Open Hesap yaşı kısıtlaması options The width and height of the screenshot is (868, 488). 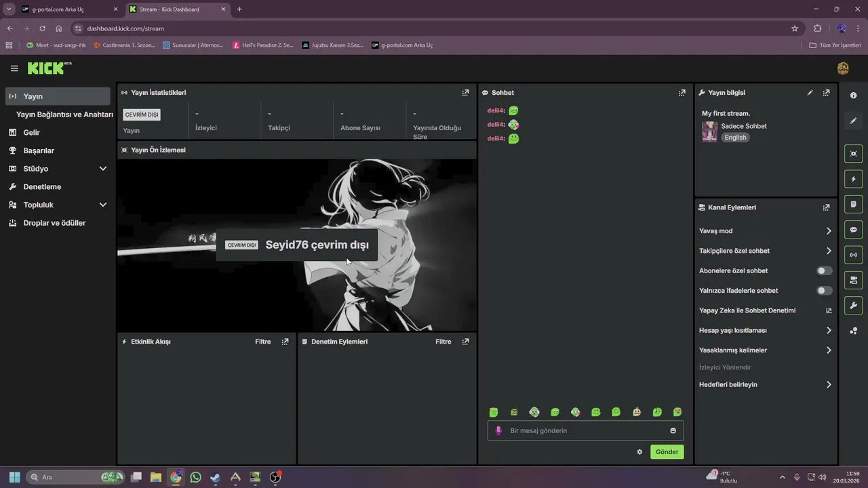coord(765,330)
